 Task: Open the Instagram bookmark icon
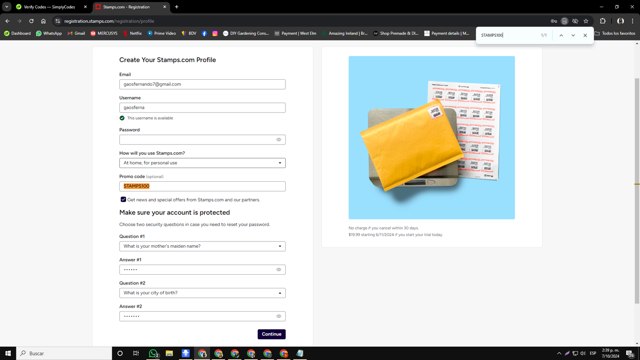[215, 33]
